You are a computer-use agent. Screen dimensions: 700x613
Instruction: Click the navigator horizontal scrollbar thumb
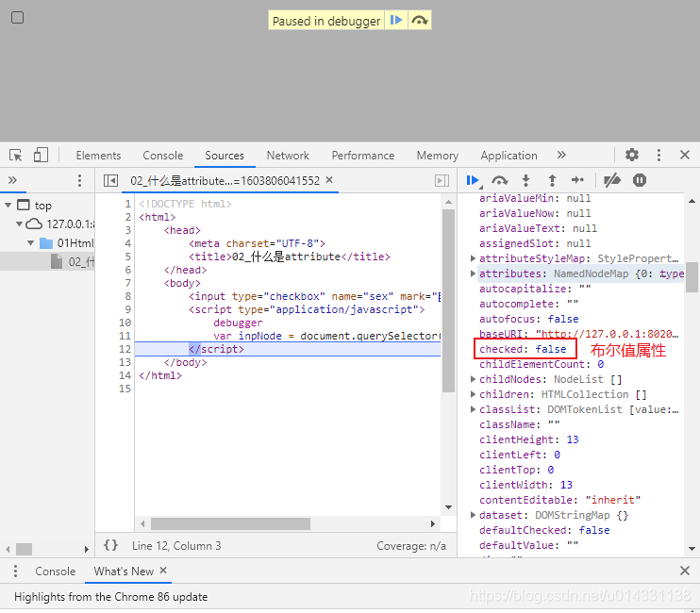tap(25, 549)
